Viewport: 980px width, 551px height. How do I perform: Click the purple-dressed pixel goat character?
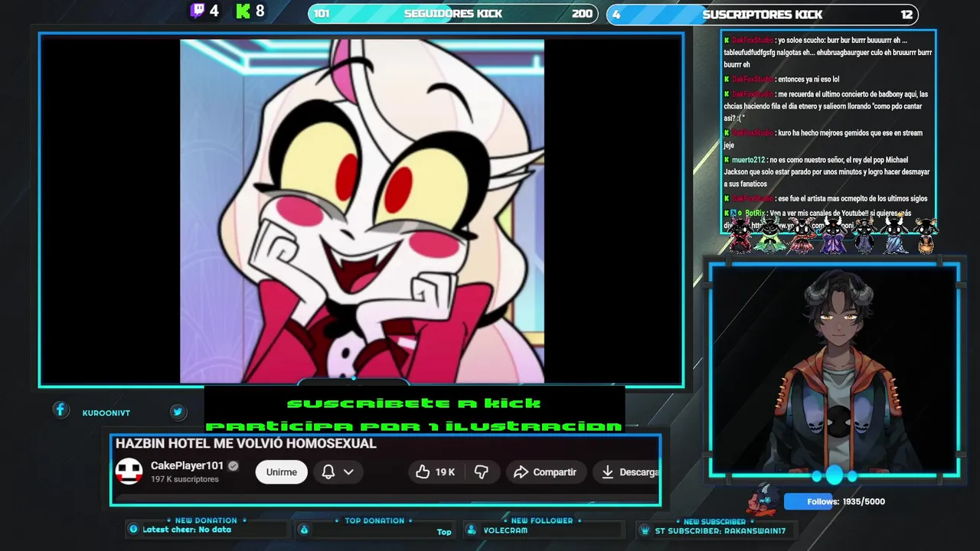click(833, 235)
